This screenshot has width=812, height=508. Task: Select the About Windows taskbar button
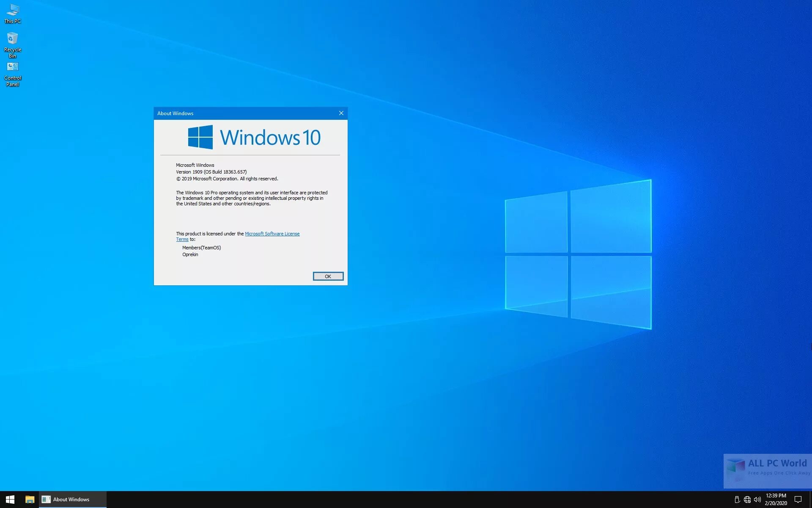tap(72, 499)
